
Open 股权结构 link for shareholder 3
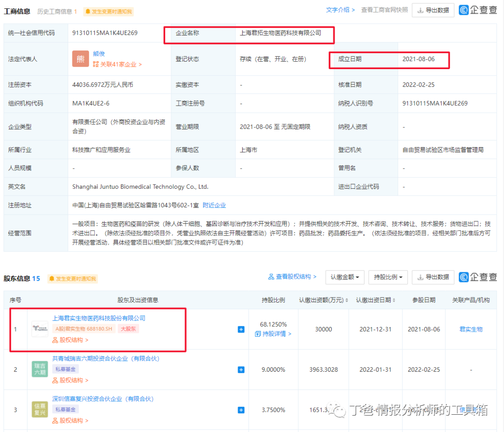(x=70, y=420)
